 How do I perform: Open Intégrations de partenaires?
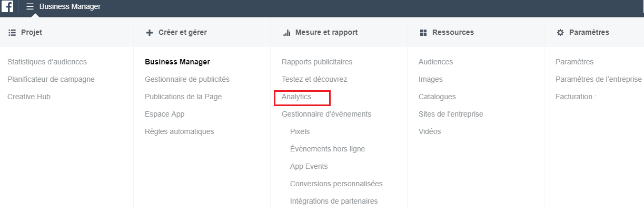point(334,201)
